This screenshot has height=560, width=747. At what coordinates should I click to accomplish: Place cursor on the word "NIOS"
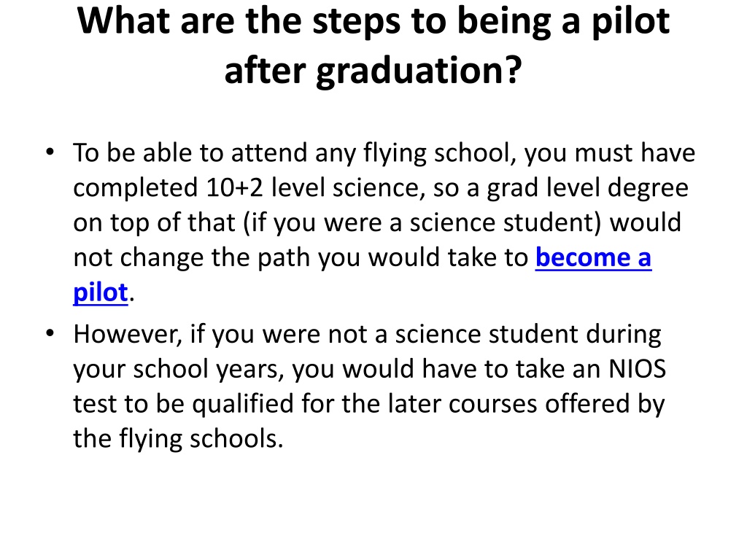(x=638, y=368)
